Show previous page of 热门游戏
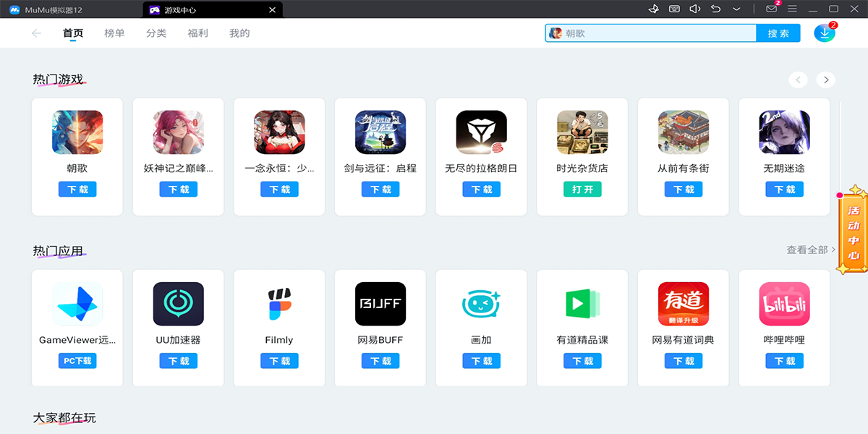The image size is (868, 434). point(798,80)
